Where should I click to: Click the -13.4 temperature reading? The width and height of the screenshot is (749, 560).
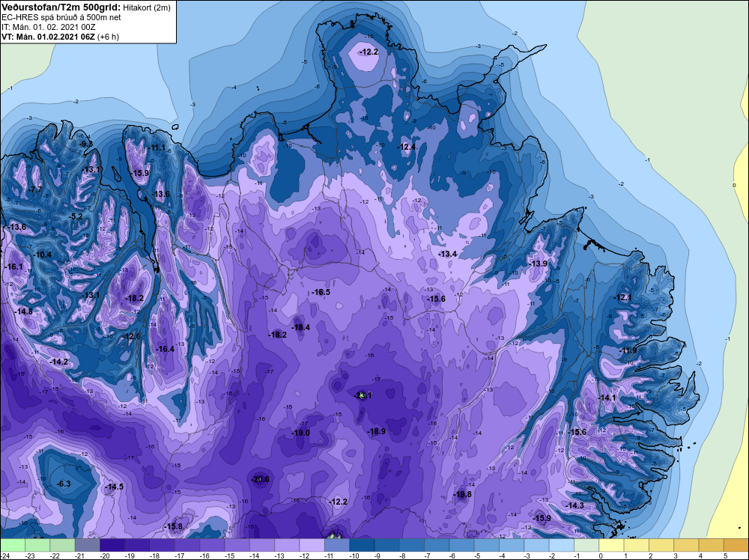[448, 254]
